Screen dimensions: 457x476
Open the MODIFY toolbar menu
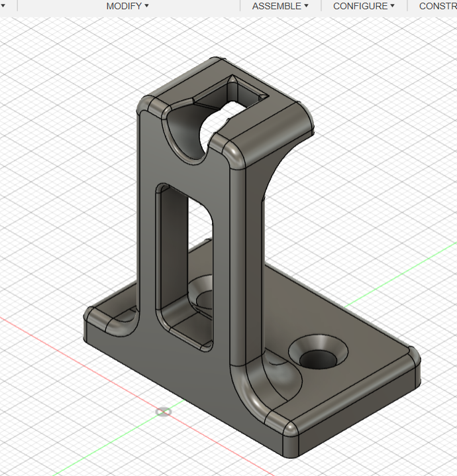127,6
